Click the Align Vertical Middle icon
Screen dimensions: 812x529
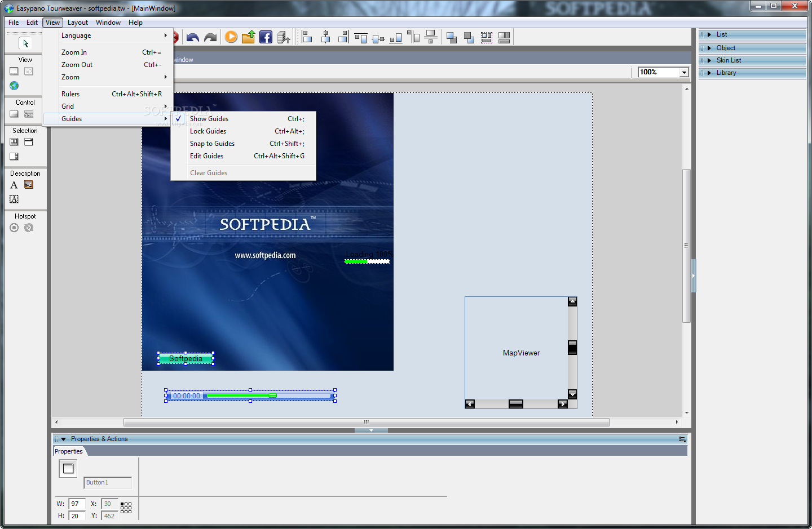(x=378, y=38)
